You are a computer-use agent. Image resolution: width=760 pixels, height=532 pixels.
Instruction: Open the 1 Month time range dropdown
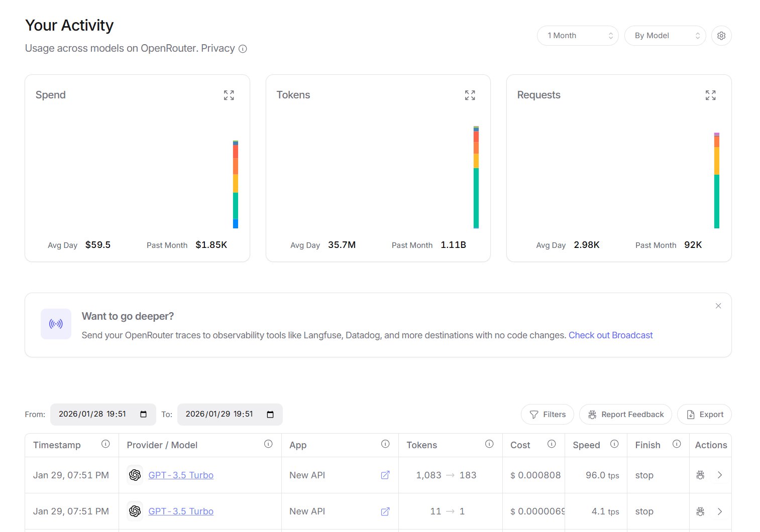click(x=578, y=36)
